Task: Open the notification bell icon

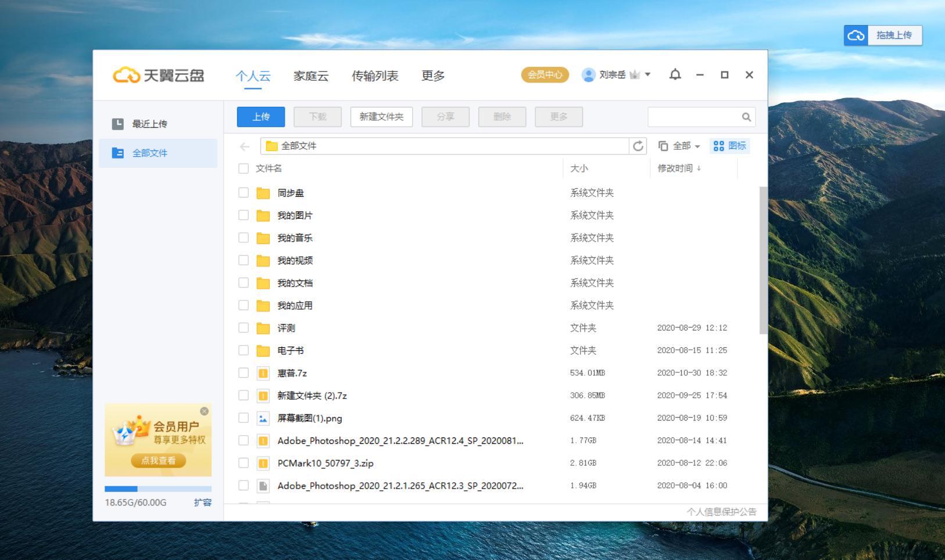Action: (674, 75)
